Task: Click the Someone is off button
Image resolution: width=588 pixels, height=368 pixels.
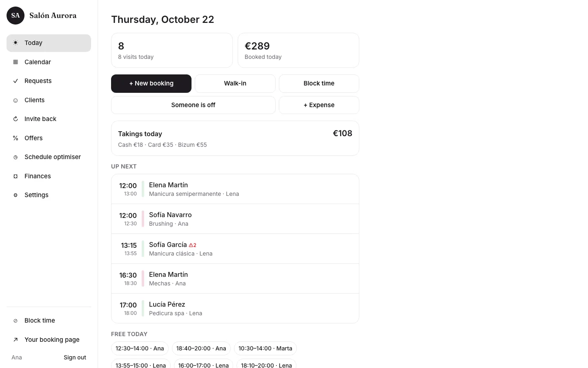Action: coord(193,105)
